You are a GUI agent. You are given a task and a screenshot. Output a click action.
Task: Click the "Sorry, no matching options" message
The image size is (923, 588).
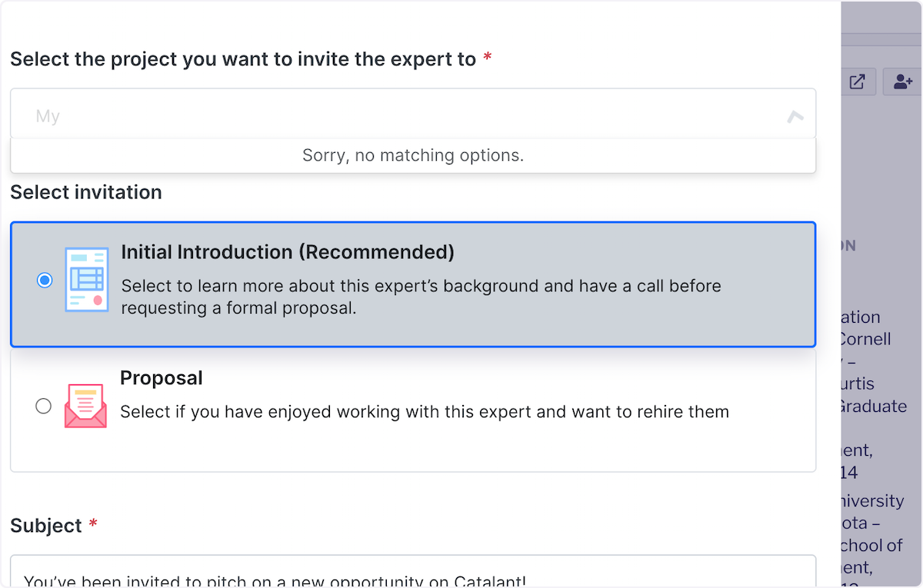pyautogui.click(x=413, y=155)
